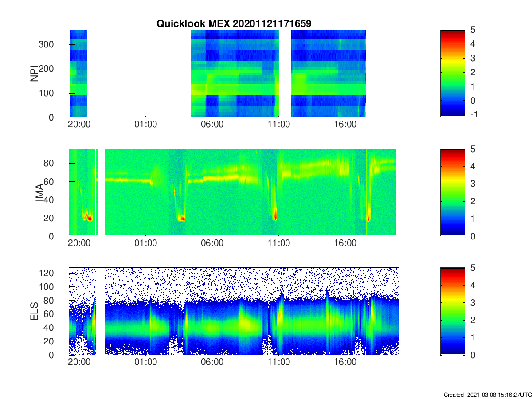
Task: Click the 06:00 tick under the NPI plot
Action: (x=212, y=125)
